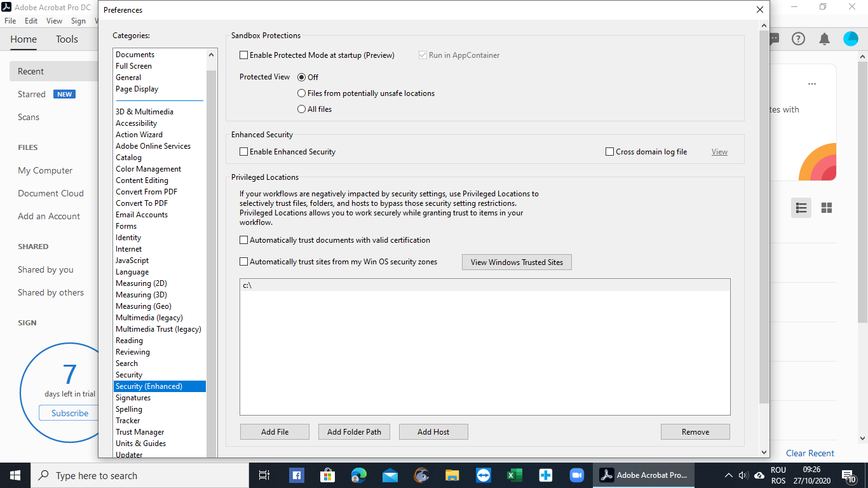The width and height of the screenshot is (868, 488).
Task: Enable trusting sites from Win OS security zones
Action: pyautogui.click(x=244, y=262)
